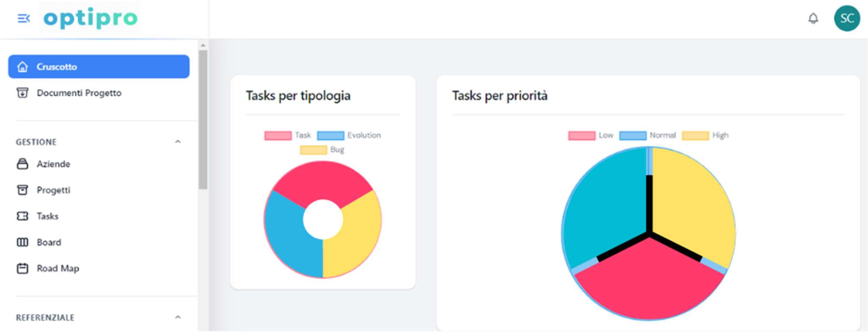Click the Aziende icon in sidebar
The image size is (868, 333).
[22, 164]
